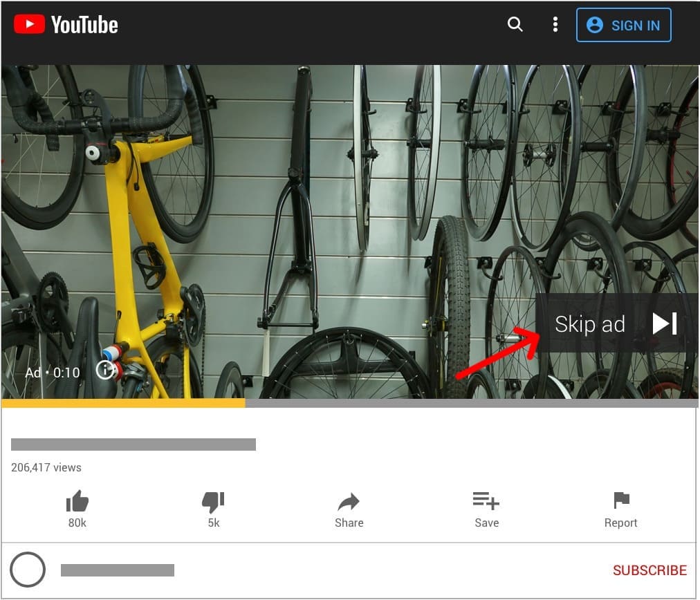Viewport: 700px width, 600px height.
Task: Open the ad info circle icon
Action: click(104, 371)
